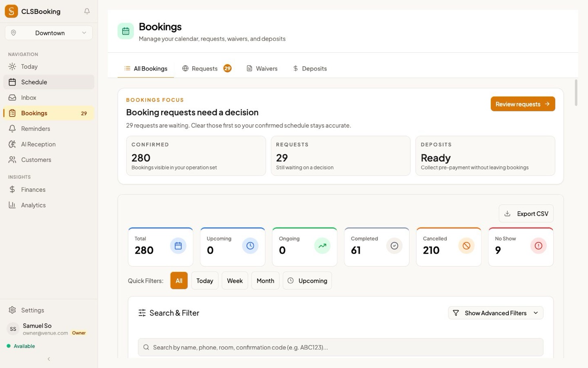Select the All quick filter

tap(179, 281)
